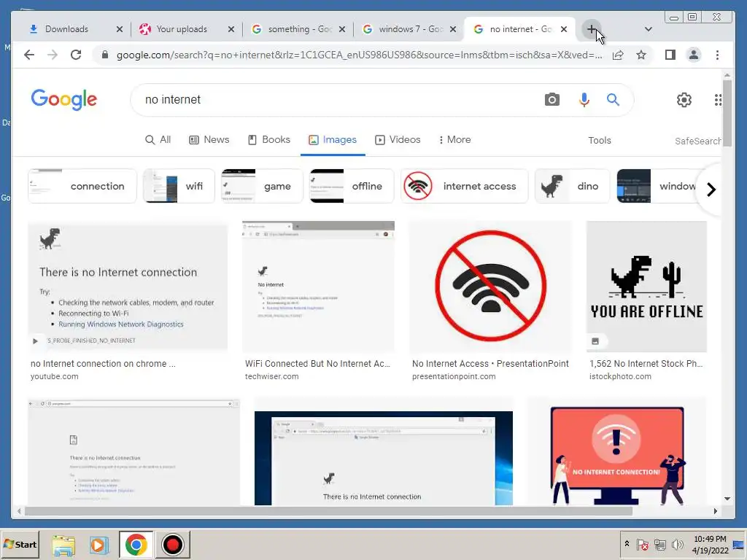Open 'YOU ARE OFFLINE' dino image

click(646, 286)
